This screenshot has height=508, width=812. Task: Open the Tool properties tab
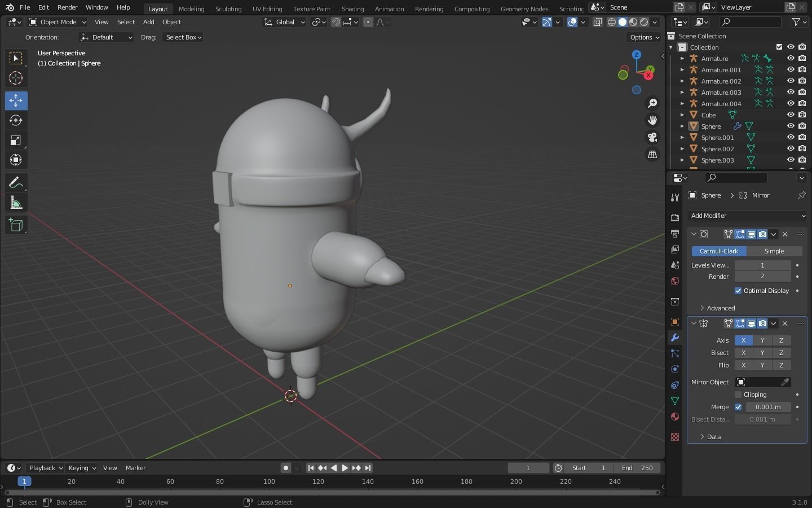coord(674,198)
